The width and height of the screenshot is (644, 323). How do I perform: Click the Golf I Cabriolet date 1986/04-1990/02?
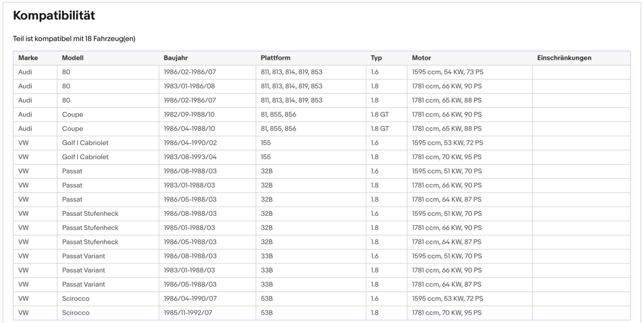[190, 143]
